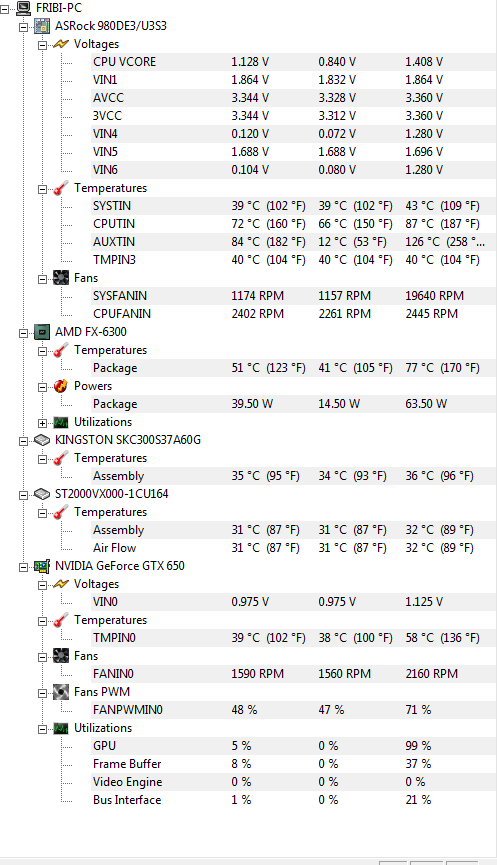Select the CPUTIN temperature row

(293, 224)
